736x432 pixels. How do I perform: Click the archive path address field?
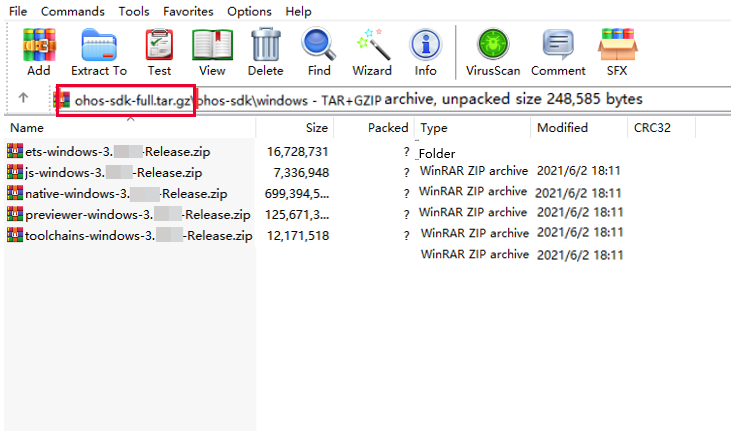coord(400,99)
